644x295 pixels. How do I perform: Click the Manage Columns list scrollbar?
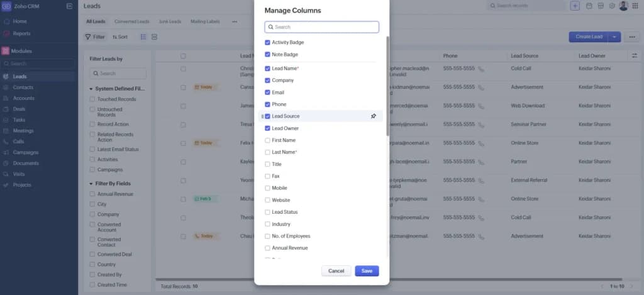(387, 86)
